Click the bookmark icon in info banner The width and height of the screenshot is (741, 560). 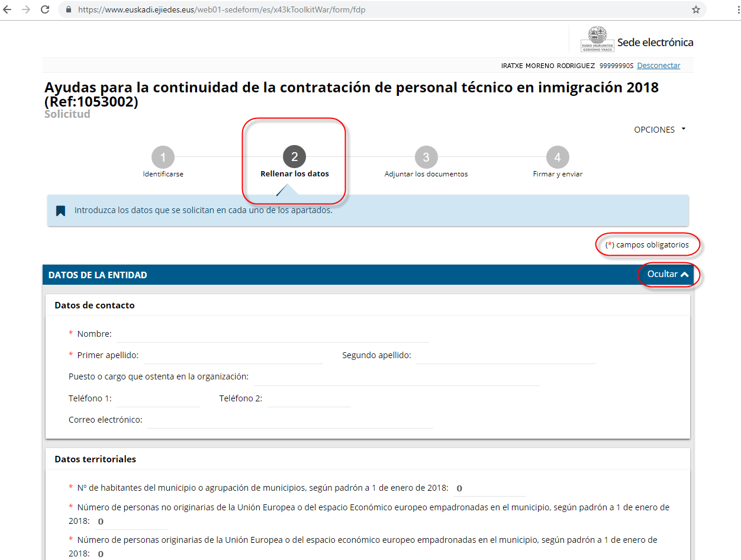pos(60,211)
